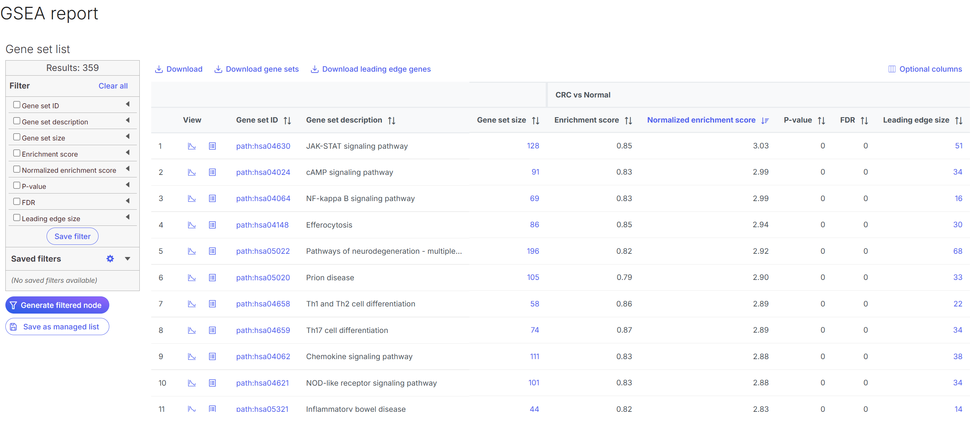The width and height of the screenshot is (980, 424).
Task: Open leading edge size 51 link
Action: (959, 146)
